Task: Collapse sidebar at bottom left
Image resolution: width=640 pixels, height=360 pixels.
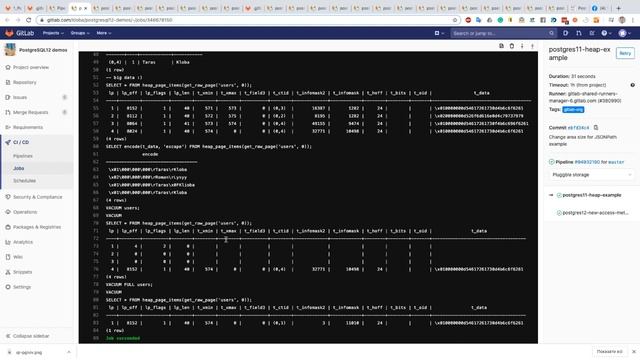Action: tap(27, 336)
